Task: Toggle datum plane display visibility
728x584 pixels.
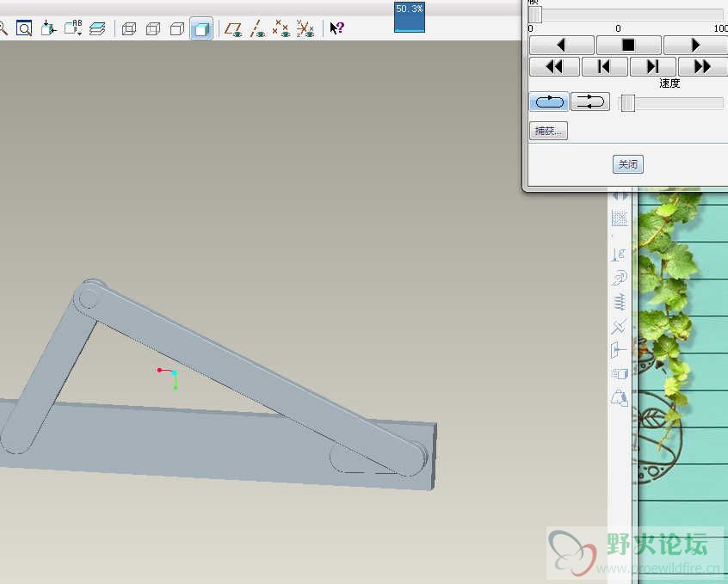Action: pyautogui.click(x=232, y=28)
